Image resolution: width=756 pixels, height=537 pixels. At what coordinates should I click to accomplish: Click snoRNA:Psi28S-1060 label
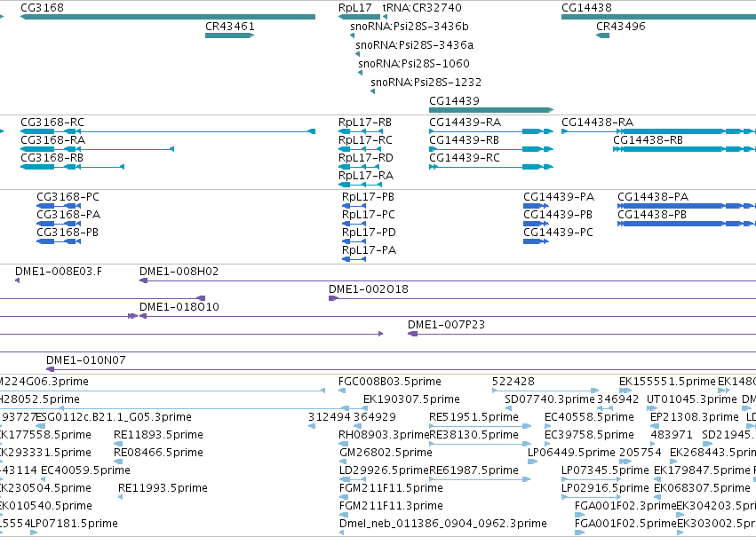[x=414, y=64]
